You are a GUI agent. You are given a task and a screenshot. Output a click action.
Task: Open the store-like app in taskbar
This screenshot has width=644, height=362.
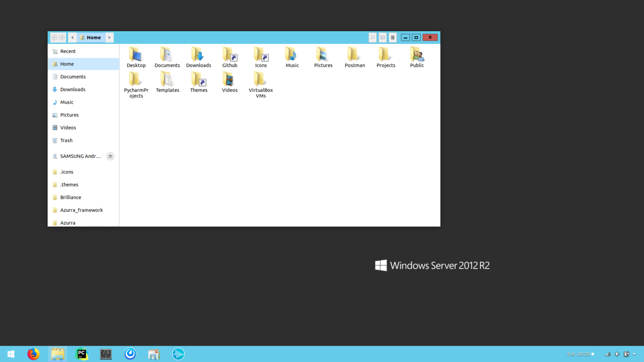tap(154, 354)
